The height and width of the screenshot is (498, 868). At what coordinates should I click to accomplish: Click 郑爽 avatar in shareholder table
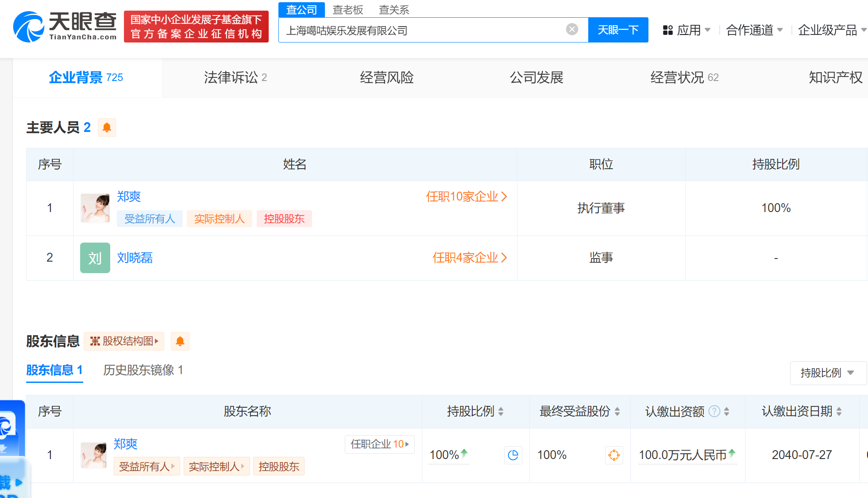(93, 455)
